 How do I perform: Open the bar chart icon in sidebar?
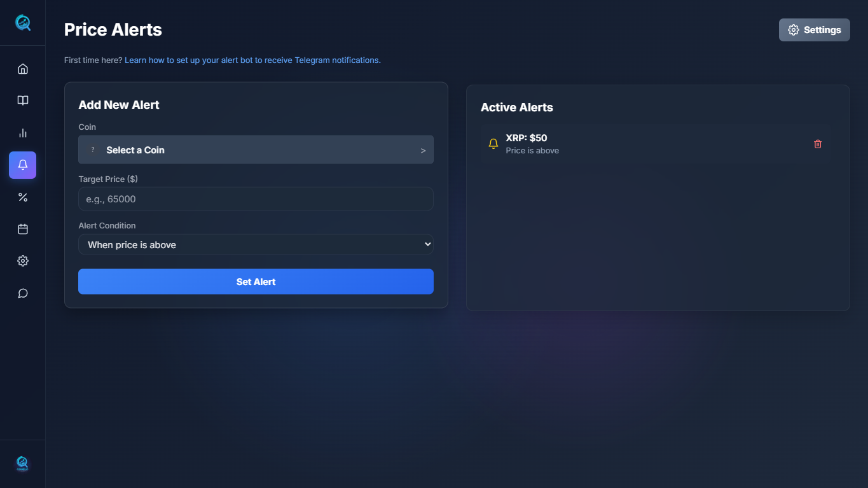23,133
